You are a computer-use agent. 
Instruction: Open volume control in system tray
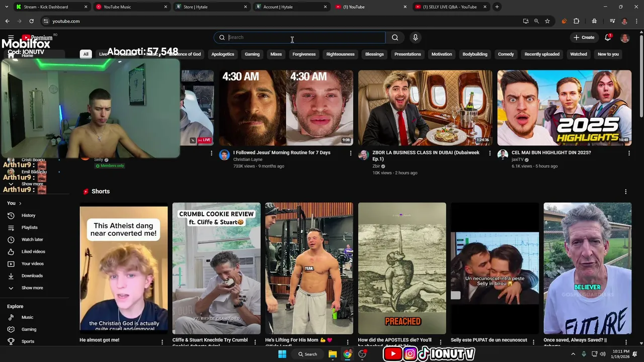tap(603, 354)
